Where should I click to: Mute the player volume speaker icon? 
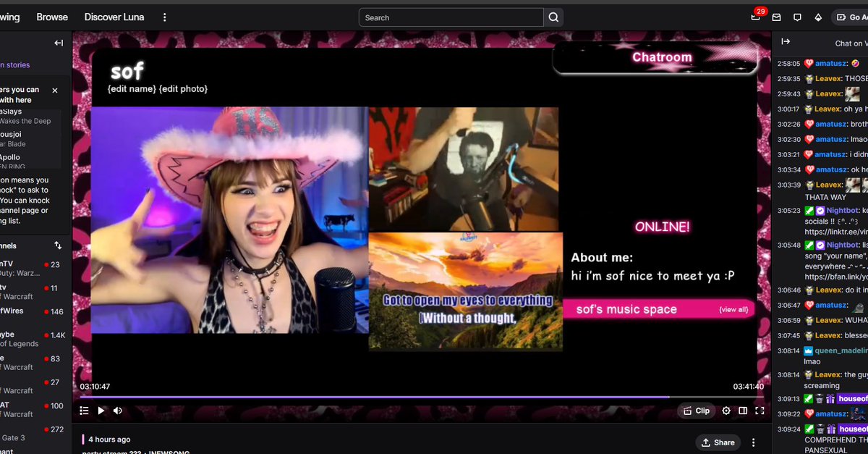[118, 411]
